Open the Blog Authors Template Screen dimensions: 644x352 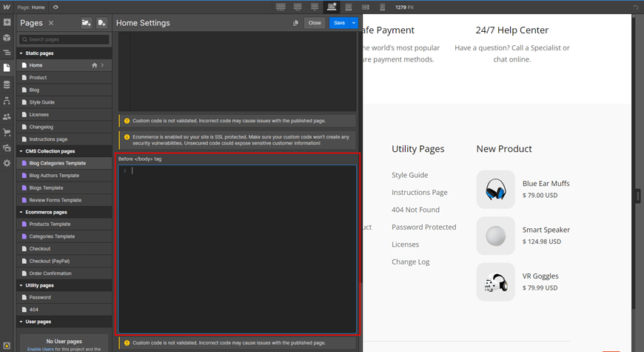pos(64,176)
